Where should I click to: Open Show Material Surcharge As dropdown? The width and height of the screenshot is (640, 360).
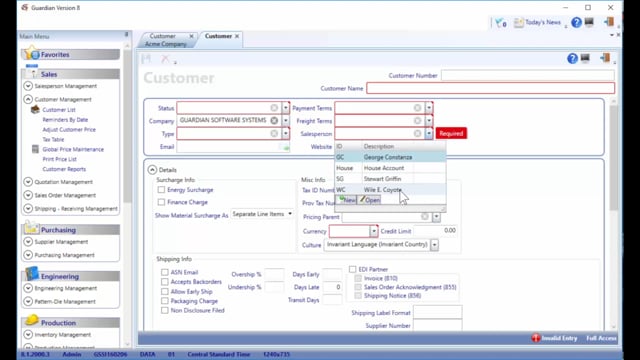[290, 214]
